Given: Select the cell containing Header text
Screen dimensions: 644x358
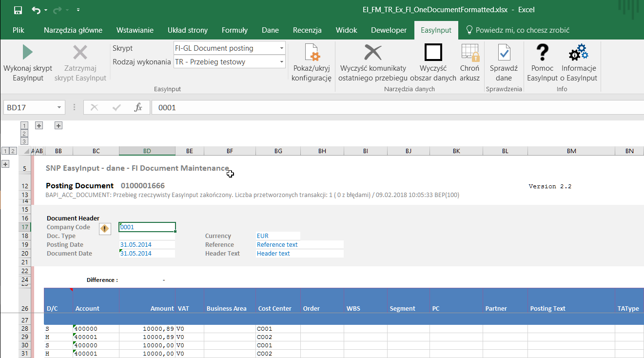Looking at the screenshot, I should 273,253.
